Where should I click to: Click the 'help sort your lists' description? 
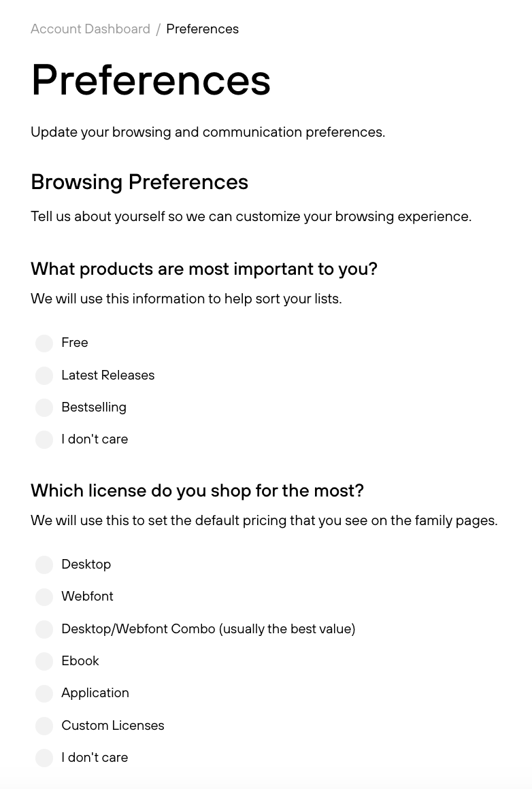[x=186, y=299]
